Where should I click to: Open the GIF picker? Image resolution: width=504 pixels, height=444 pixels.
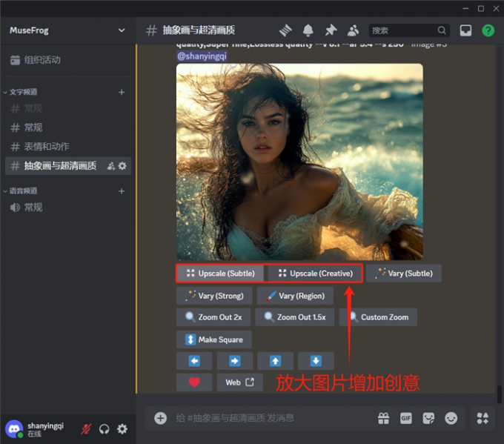[x=406, y=418]
